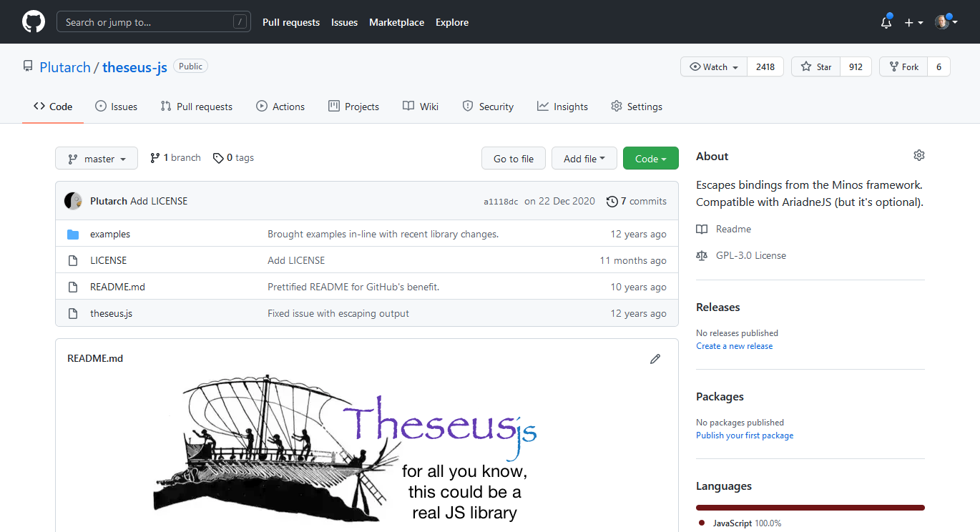Open the notifications bell

tap(886, 22)
